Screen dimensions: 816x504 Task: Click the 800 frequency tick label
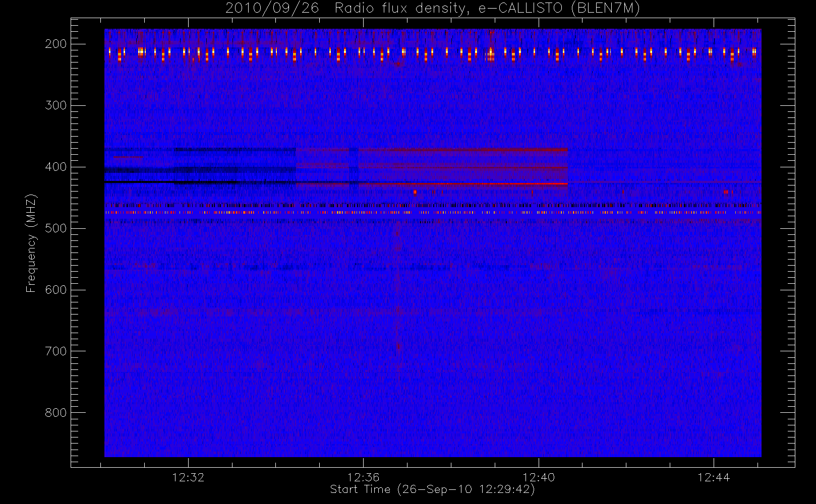coord(56,413)
